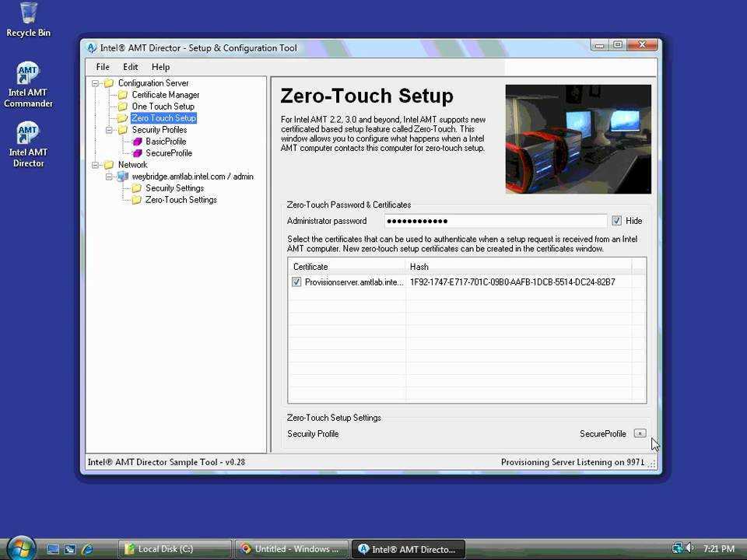This screenshot has height=560, width=747.
Task: Click the magenta SecureProfile tree icon
Action: [x=137, y=153]
